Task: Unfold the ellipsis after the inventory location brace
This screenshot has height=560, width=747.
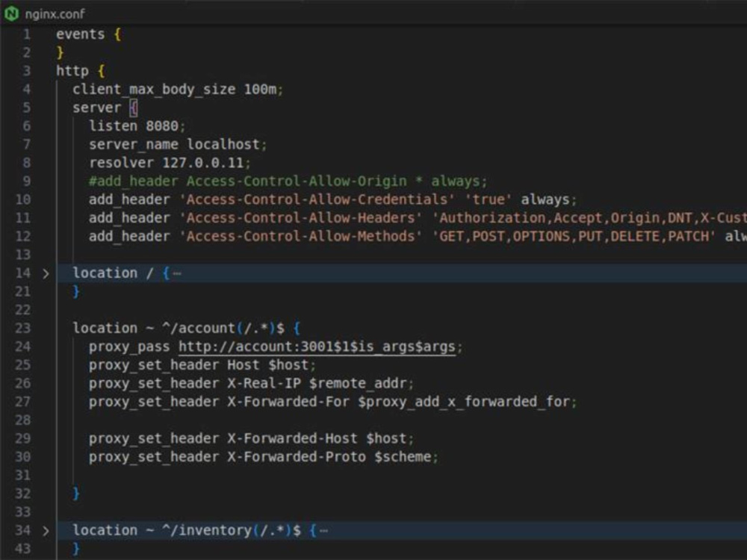Action: tap(324, 530)
